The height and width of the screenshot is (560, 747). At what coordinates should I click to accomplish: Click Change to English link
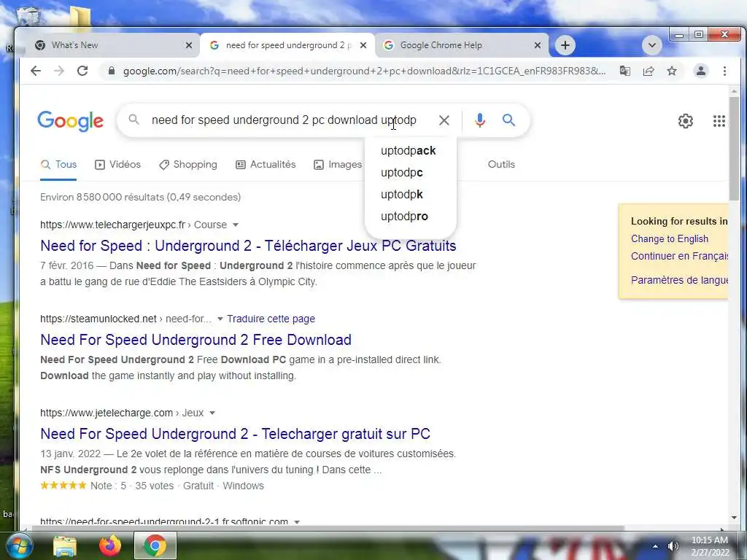tap(670, 238)
